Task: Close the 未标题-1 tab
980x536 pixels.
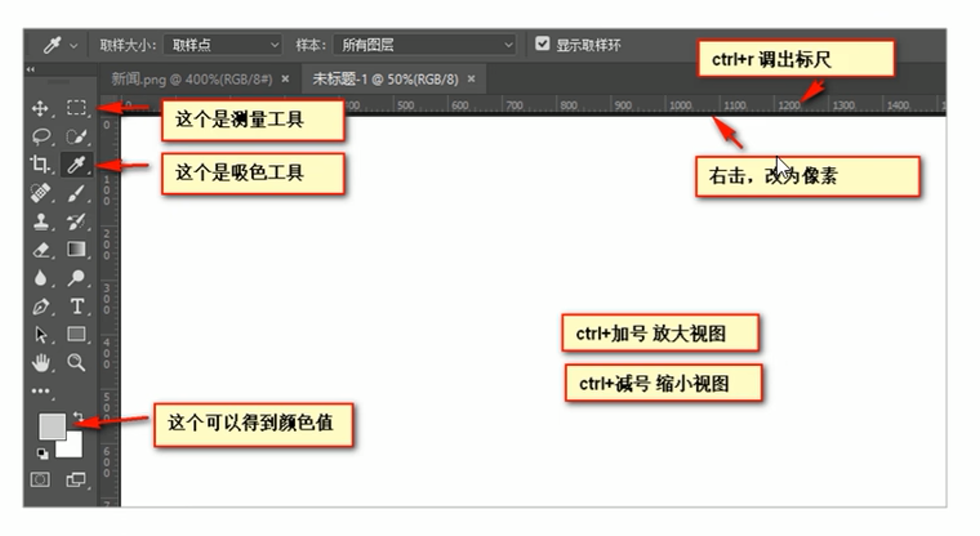Action: pos(471,79)
